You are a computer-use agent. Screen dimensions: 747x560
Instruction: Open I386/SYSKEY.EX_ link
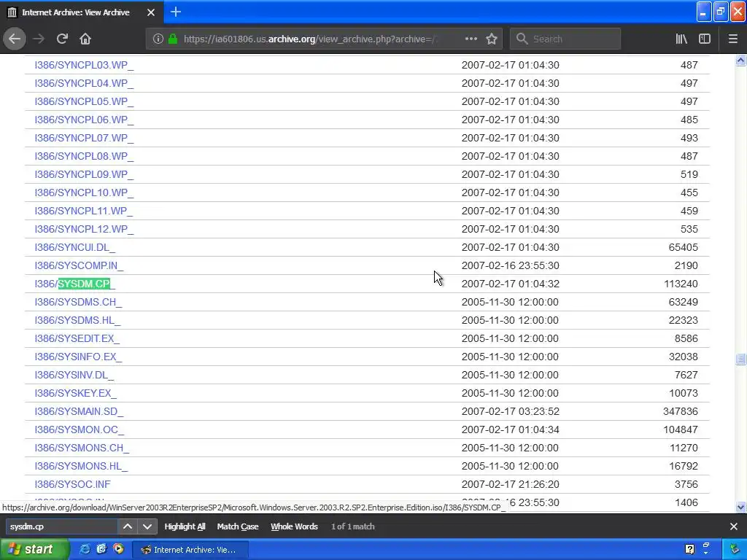tap(75, 393)
